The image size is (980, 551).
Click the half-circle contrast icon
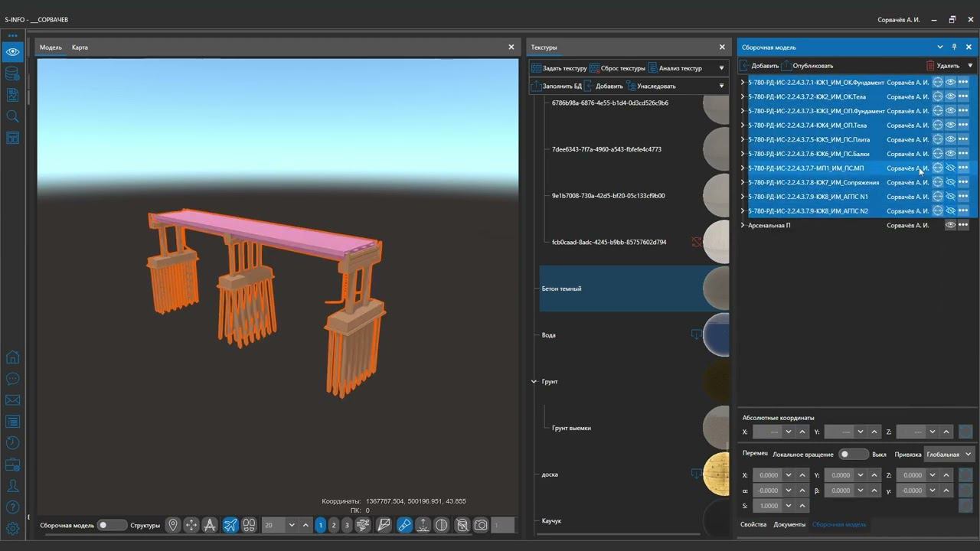pyautogui.click(x=442, y=525)
